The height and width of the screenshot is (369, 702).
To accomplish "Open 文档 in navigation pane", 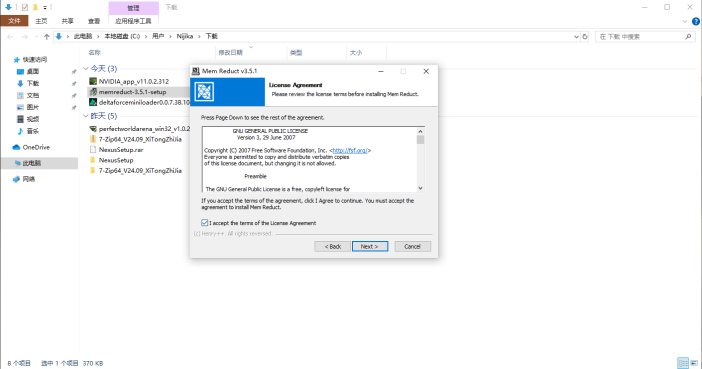I will tap(33, 95).
